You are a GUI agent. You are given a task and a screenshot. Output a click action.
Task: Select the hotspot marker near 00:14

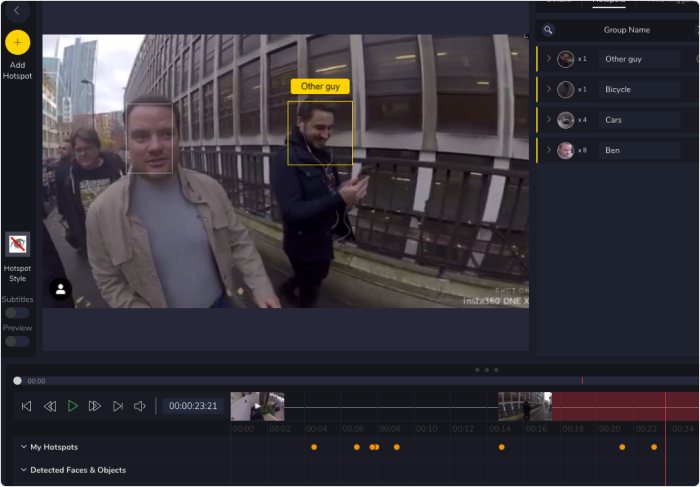click(x=502, y=447)
